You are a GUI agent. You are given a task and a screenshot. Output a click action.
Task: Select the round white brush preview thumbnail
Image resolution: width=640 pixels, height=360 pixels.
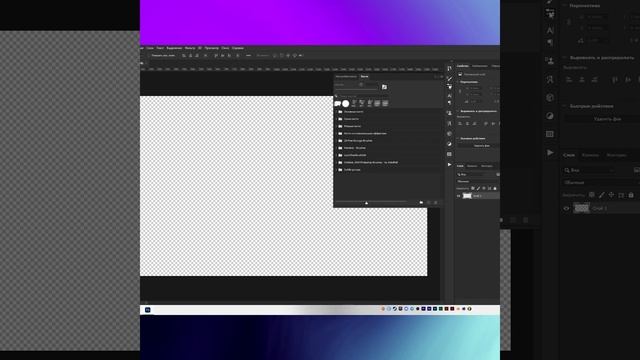pyautogui.click(x=346, y=104)
